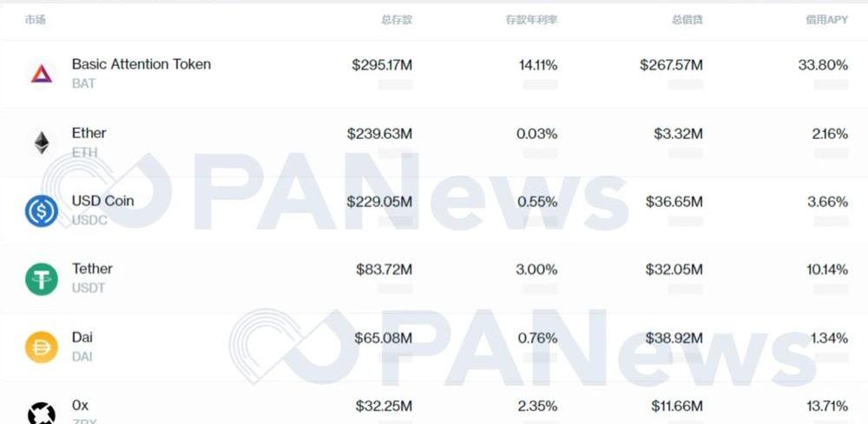Click the yellow Dai icon
The width and height of the screenshot is (868, 424).
pos(42,347)
